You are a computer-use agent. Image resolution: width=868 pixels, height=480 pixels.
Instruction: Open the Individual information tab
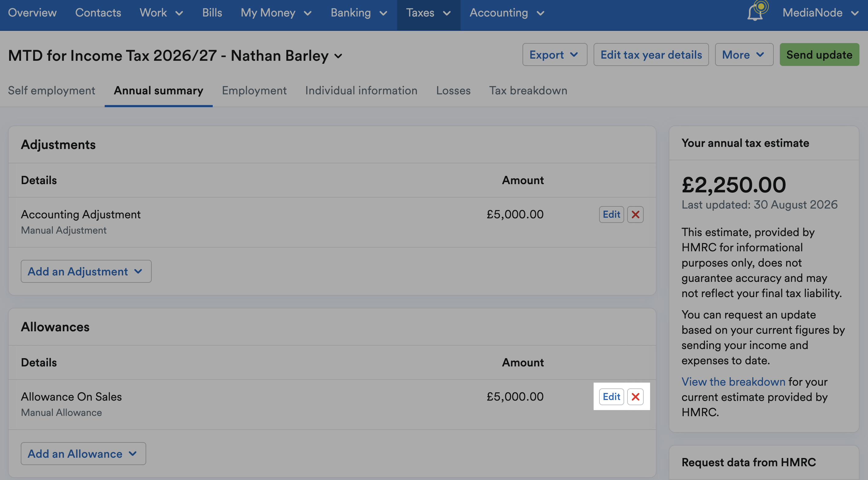361,90
